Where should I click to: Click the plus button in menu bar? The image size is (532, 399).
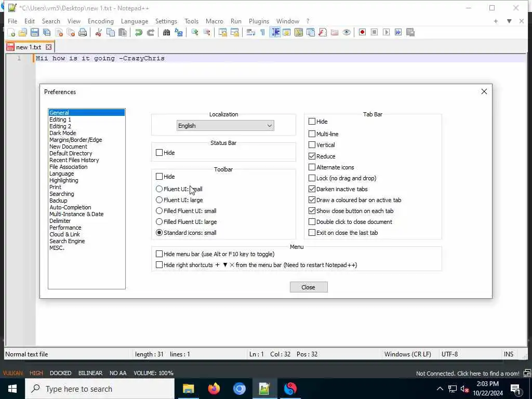click(x=496, y=21)
